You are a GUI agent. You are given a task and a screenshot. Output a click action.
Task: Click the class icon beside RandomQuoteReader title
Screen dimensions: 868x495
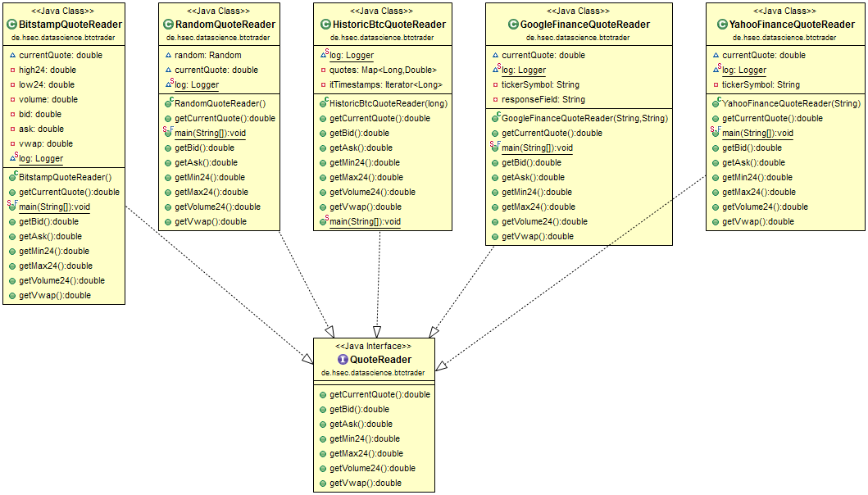tap(168, 25)
